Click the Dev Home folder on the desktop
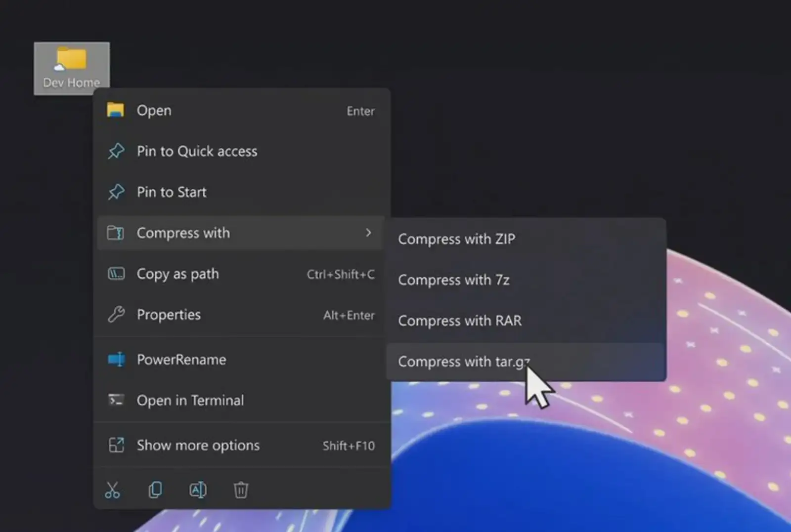Screen dimensions: 791x532 click(71, 62)
